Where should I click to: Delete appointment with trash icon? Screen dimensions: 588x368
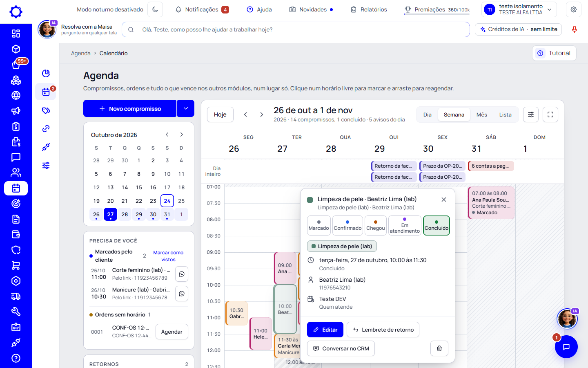click(439, 348)
